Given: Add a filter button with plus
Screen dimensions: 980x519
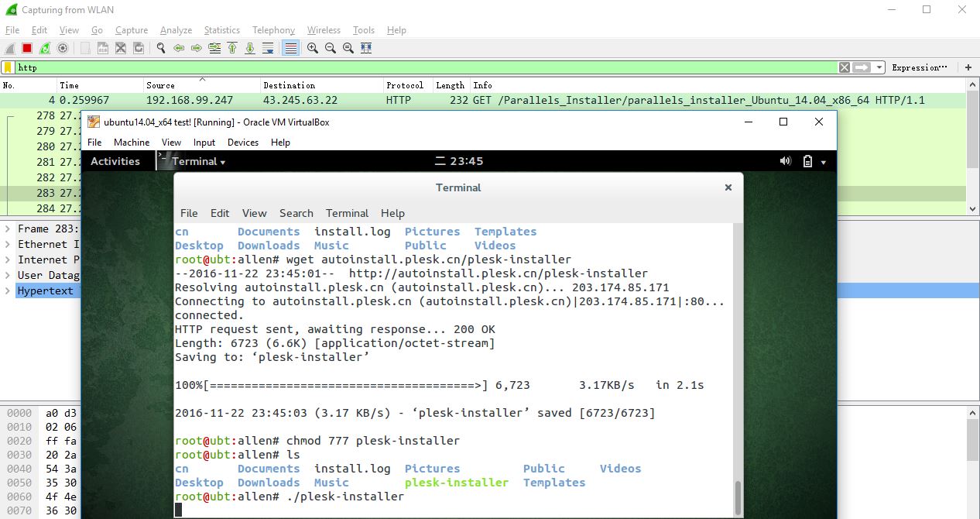Looking at the screenshot, I should pyautogui.click(x=968, y=67).
